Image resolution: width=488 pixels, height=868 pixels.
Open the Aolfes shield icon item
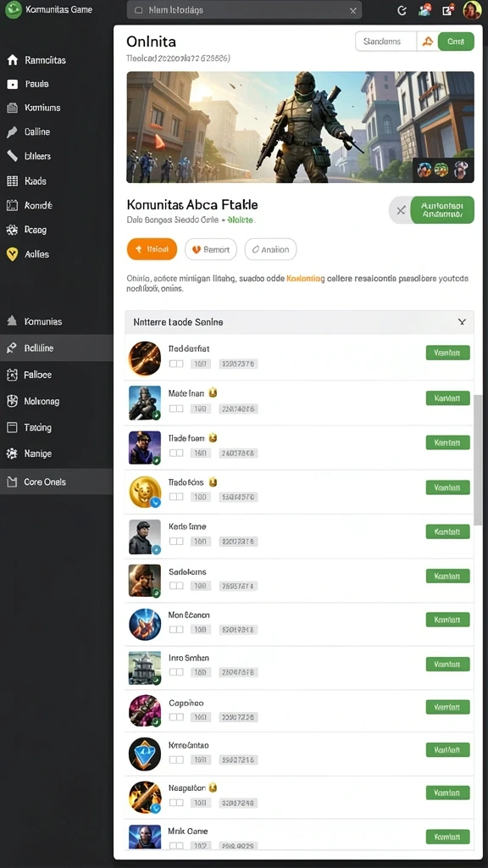pos(12,254)
